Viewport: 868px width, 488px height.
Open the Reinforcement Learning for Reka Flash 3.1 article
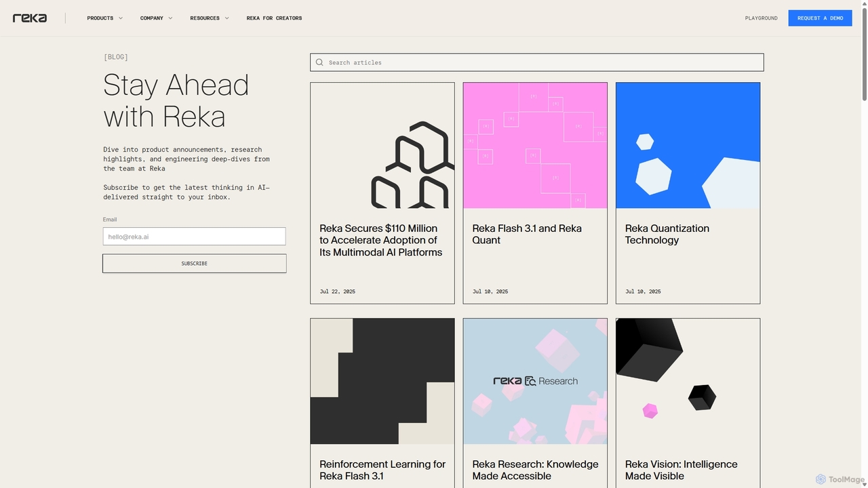pyautogui.click(x=382, y=470)
